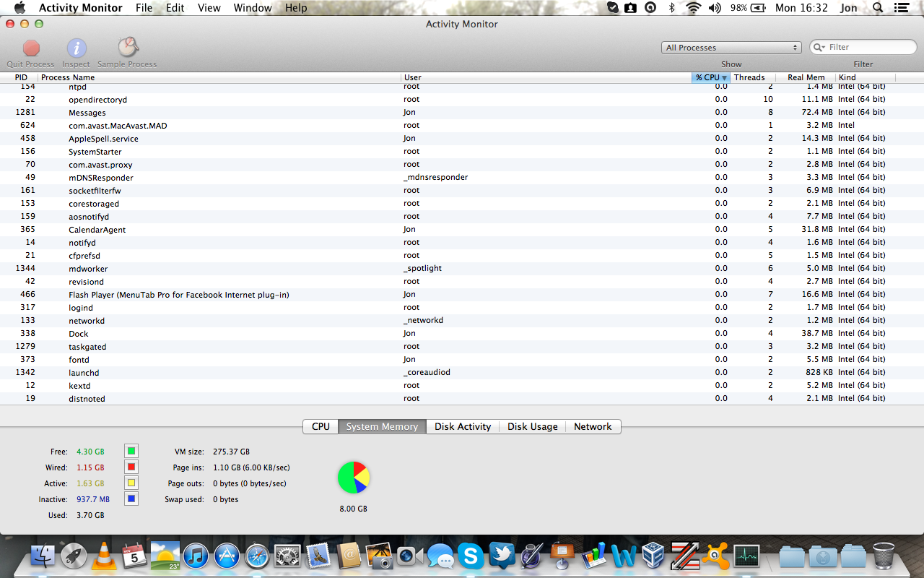
Task: Open the App Store Dock icon
Action: 226,556
